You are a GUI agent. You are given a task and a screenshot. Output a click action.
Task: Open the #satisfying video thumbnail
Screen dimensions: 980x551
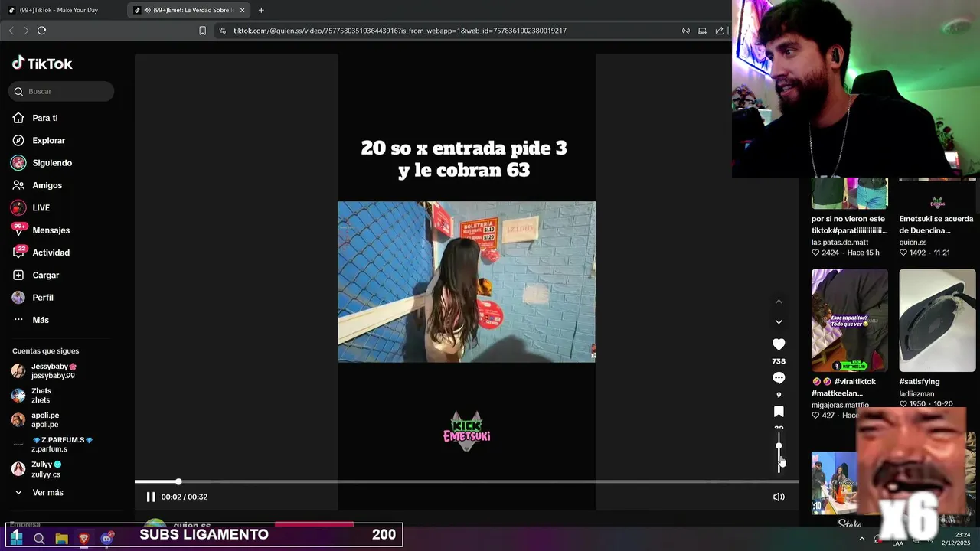(x=937, y=320)
